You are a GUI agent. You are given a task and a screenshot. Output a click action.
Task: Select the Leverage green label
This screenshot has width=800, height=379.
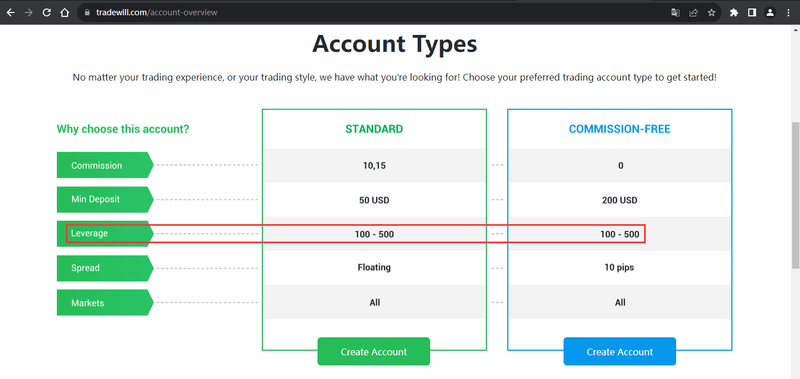click(105, 234)
